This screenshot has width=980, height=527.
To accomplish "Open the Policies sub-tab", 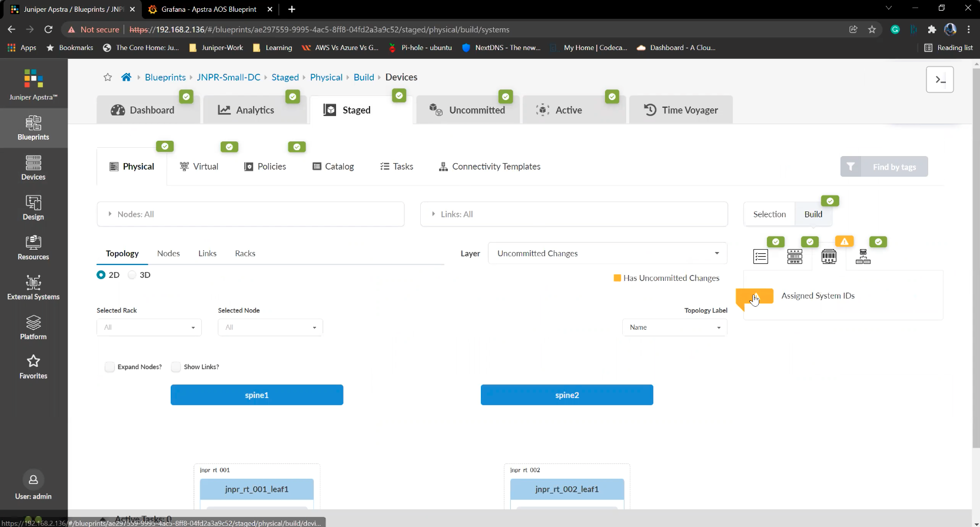I will tap(265, 167).
